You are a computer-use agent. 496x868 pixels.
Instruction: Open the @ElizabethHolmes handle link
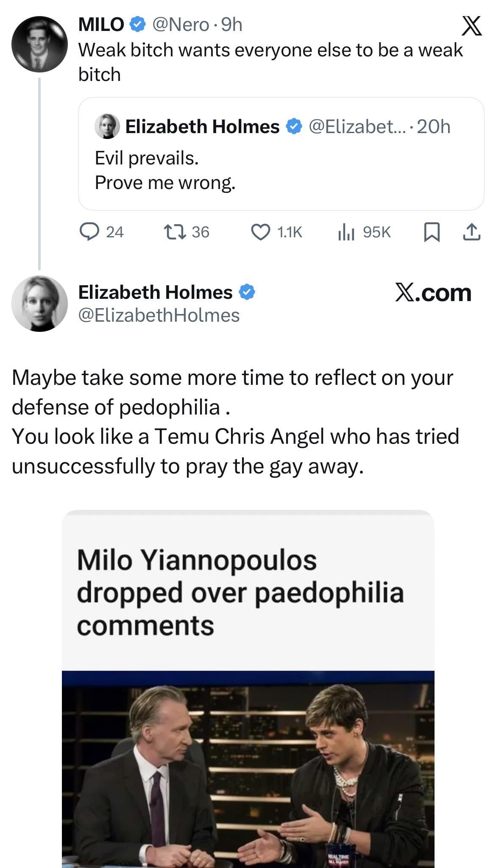tap(159, 315)
